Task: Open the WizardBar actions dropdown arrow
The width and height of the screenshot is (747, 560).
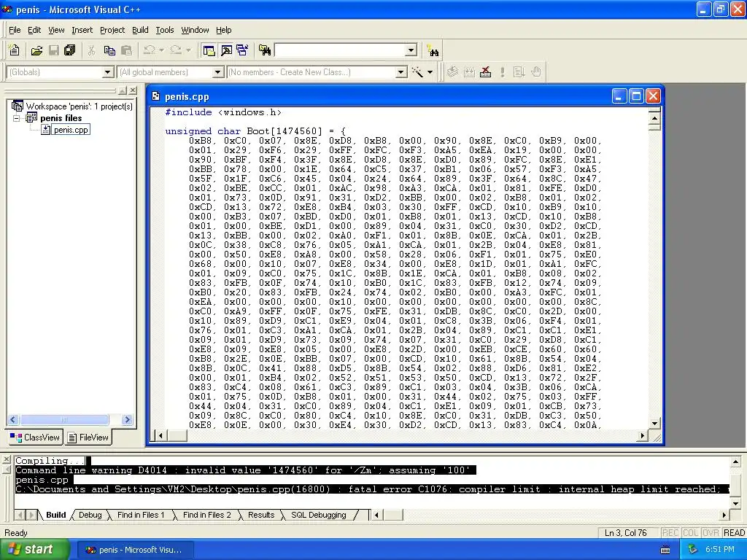Action: point(430,72)
